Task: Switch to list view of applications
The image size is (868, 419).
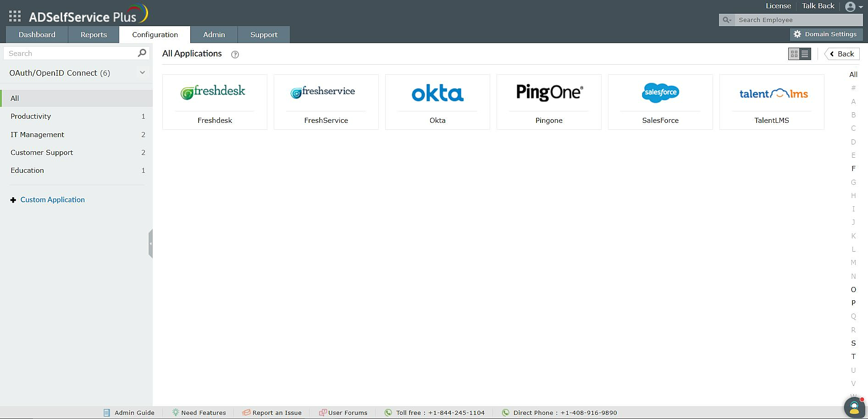Action: (805, 54)
